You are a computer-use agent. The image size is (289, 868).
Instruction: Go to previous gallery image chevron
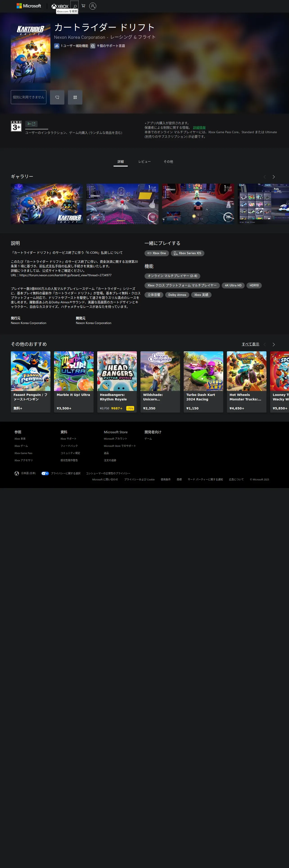264,177
